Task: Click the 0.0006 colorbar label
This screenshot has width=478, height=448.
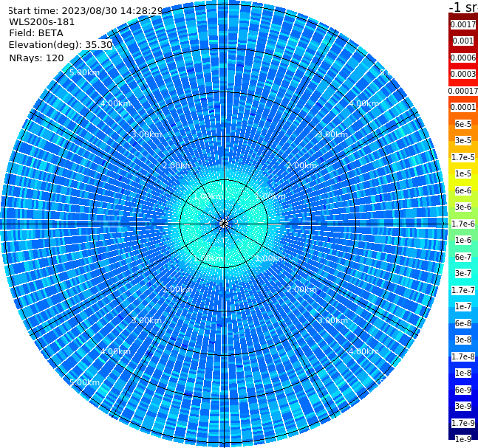Action: point(463,58)
